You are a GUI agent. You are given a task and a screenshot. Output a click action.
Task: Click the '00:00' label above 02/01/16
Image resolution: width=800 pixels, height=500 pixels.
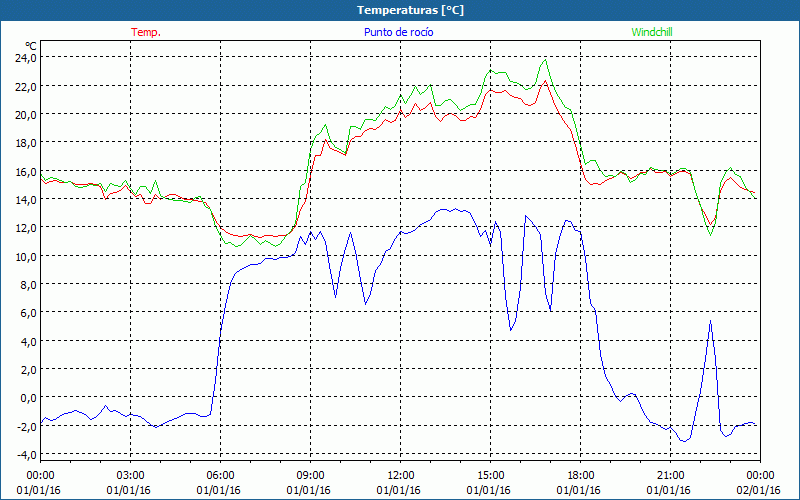click(x=760, y=476)
